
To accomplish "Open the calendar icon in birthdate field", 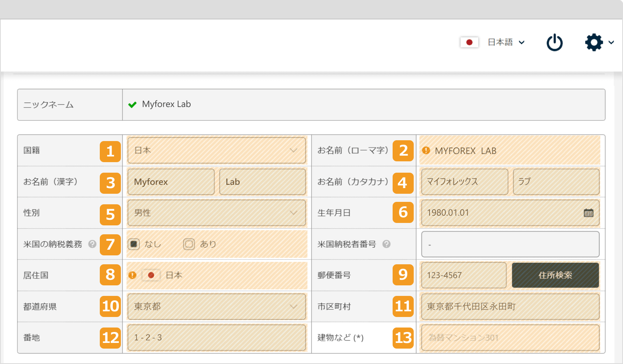I will pos(589,213).
